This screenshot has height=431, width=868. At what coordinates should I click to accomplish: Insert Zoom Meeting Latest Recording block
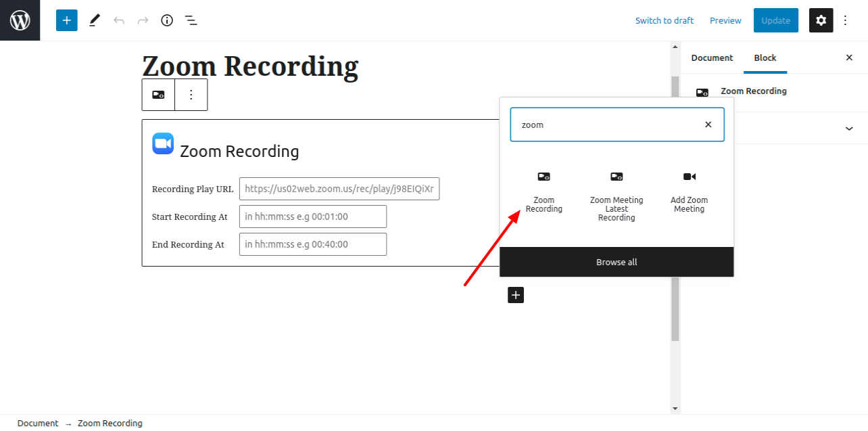(617, 196)
